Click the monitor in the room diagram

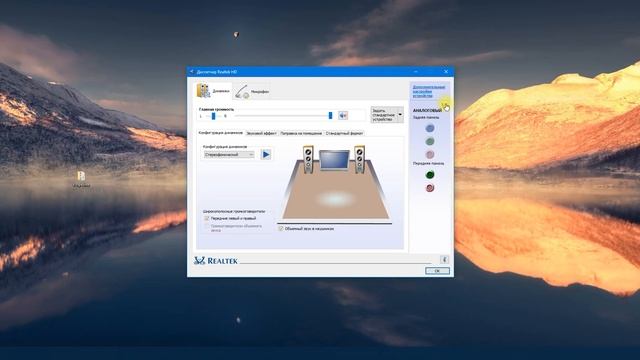tap(334, 160)
